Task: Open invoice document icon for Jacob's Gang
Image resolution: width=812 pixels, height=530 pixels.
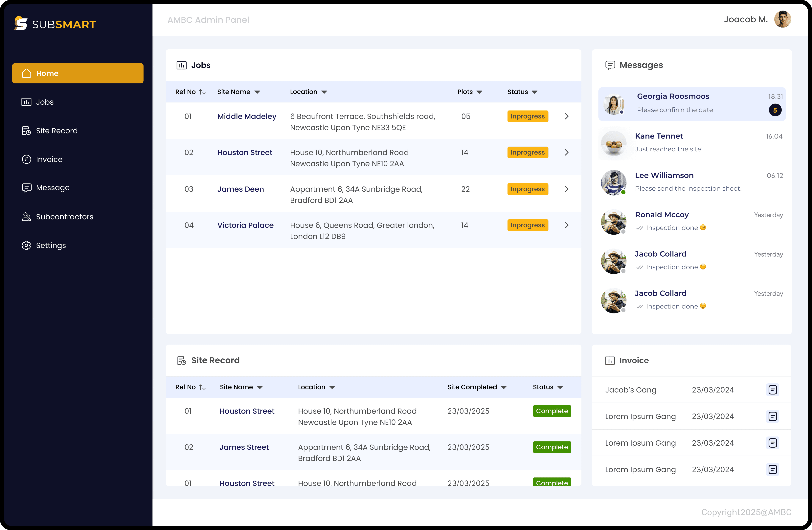Action: click(772, 390)
